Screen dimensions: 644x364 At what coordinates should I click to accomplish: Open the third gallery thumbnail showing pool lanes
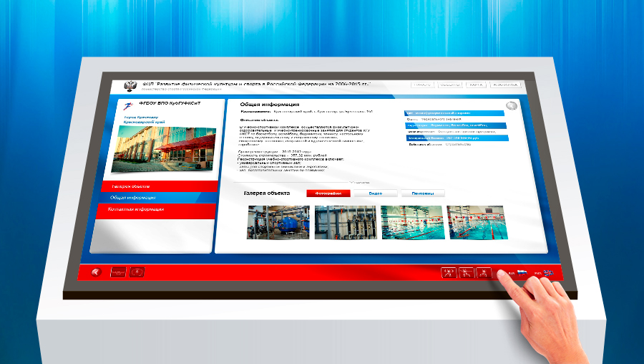413,223
